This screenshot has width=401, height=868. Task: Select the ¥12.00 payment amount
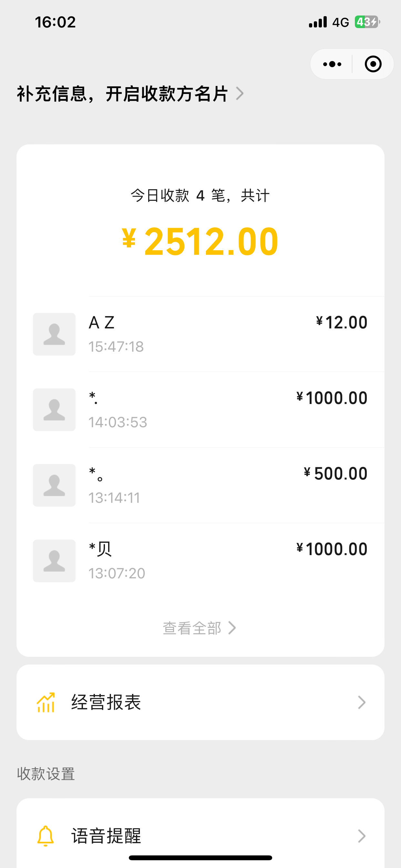pyautogui.click(x=342, y=323)
